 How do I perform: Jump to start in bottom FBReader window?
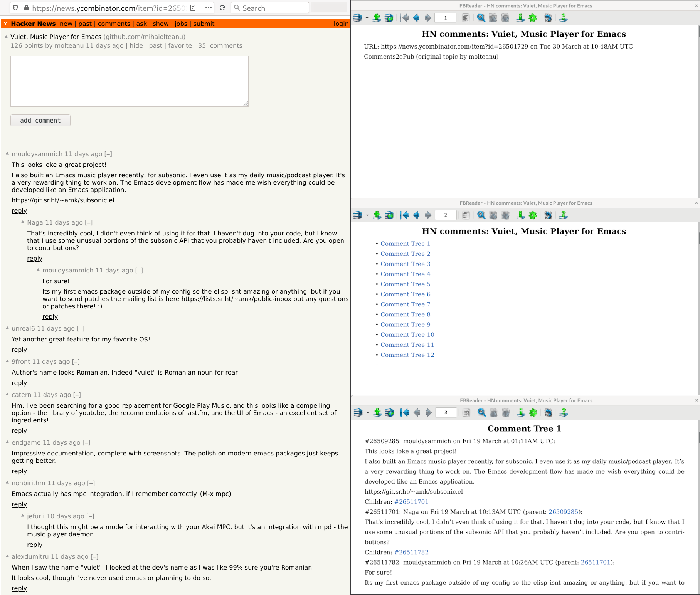405,413
